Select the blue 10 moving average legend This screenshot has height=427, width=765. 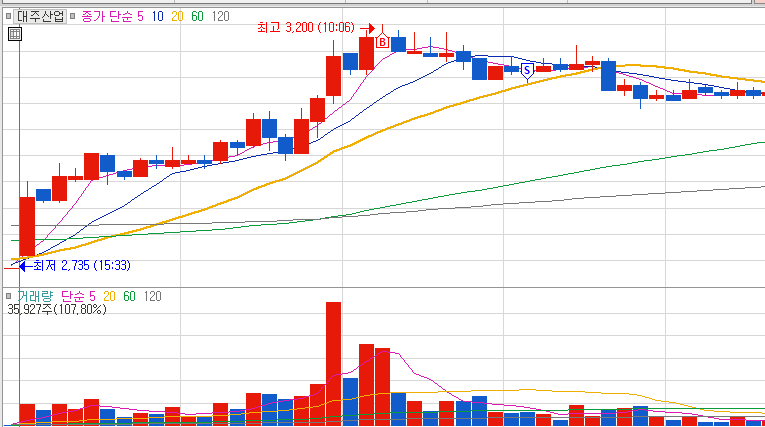157,17
